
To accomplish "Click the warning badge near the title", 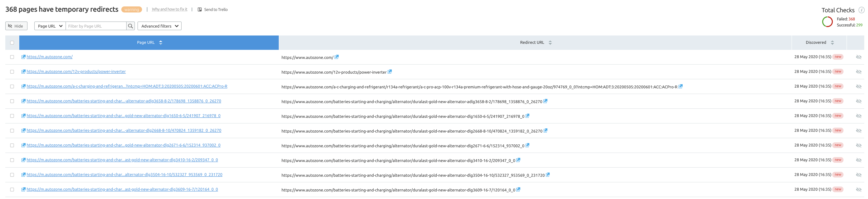I will click(131, 9).
